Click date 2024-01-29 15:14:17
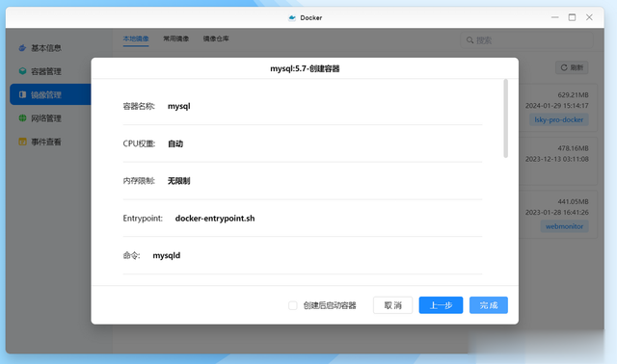617x364 pixels. [x=557, y=106]
